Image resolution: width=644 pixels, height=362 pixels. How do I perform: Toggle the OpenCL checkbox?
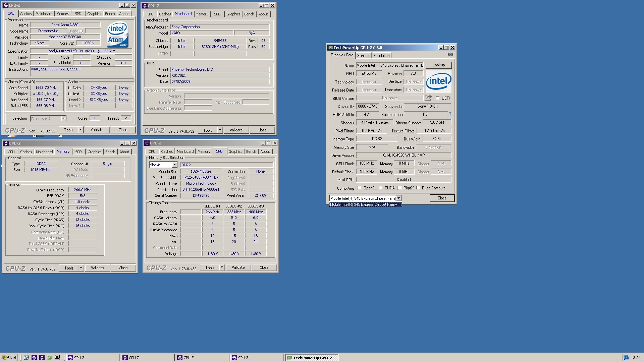point(360,188)
